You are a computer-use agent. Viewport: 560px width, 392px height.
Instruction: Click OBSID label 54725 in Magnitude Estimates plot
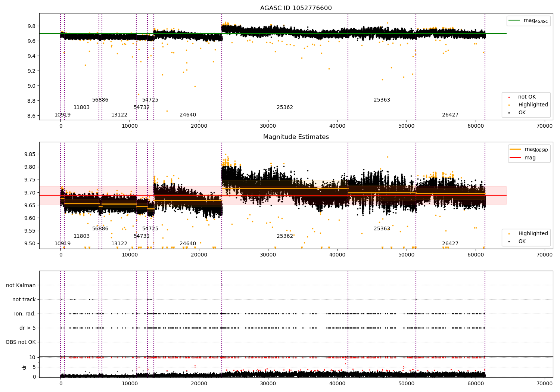[150, 229]
